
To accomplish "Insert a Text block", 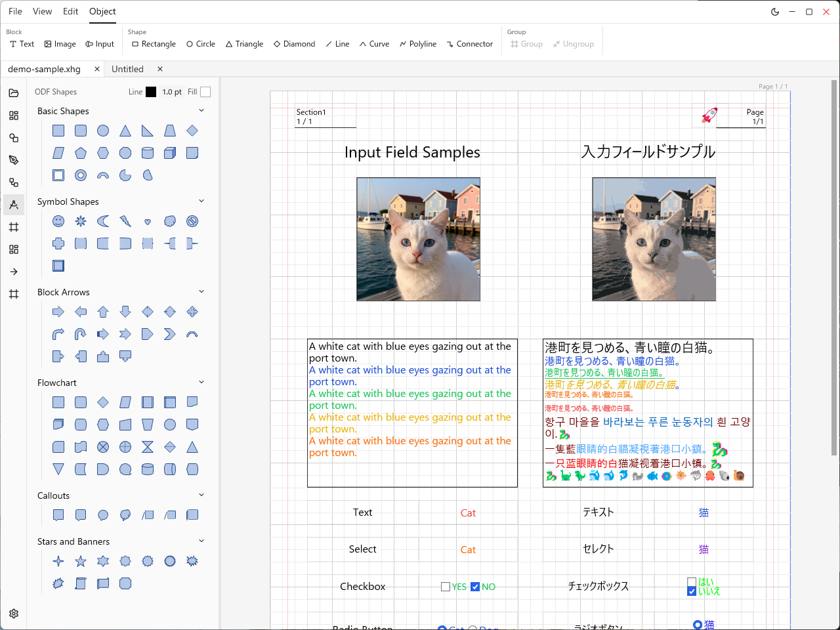I will pos(22,44).
